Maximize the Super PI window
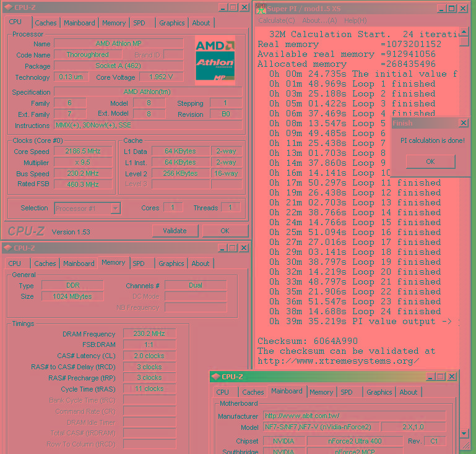The height and width of the screenshot is (454, 476). point(452,9)
